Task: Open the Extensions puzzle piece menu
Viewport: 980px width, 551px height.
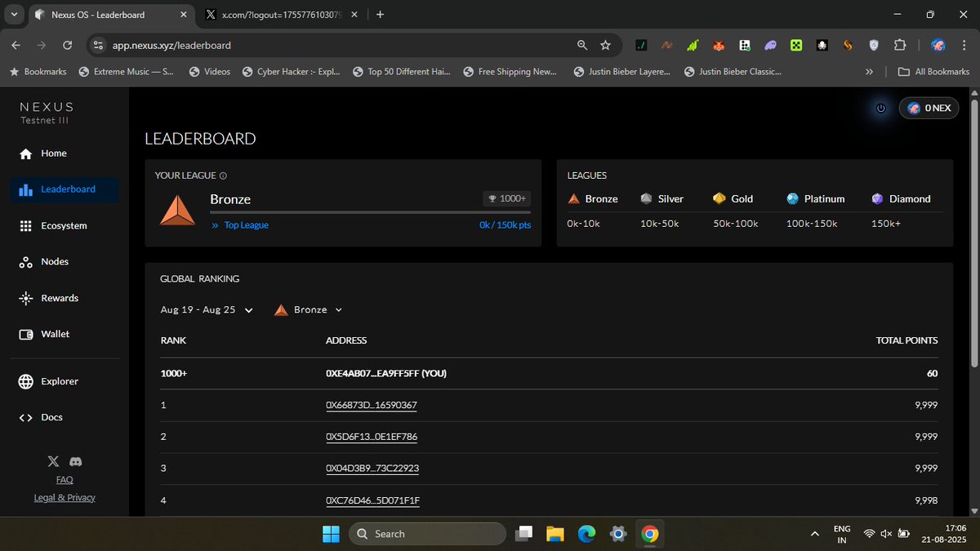Action: click(899, 46)
